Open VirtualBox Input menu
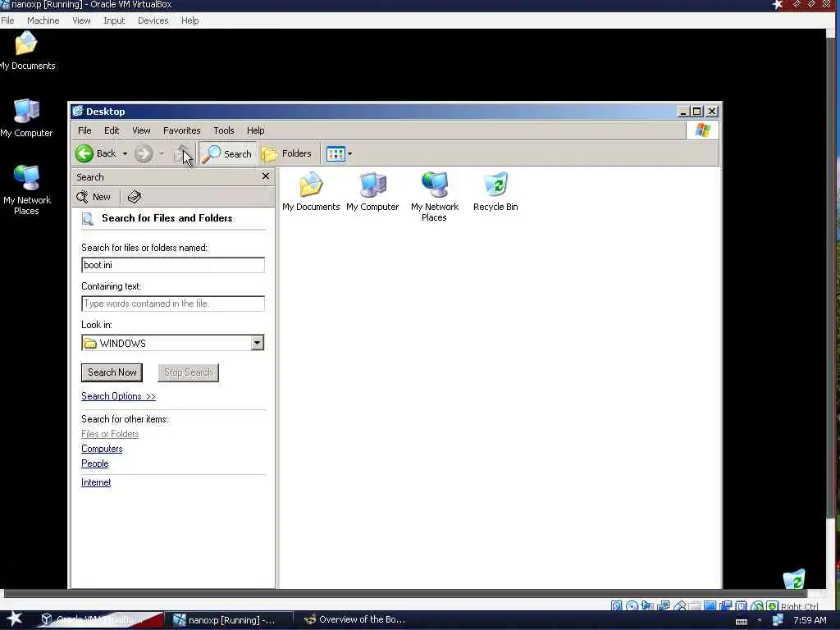Image resolution: width=840 pixels, height=630 pixels. tap(114, 21)
